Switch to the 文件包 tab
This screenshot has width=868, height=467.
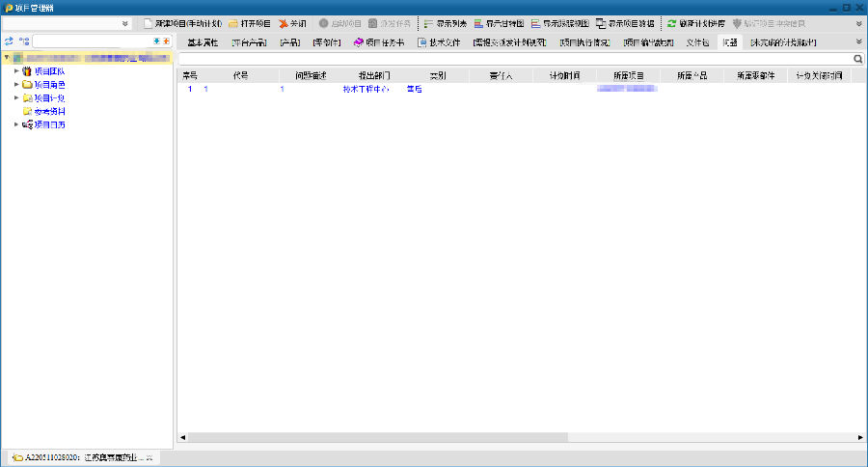pyautogui.click(x=697, y=42)
